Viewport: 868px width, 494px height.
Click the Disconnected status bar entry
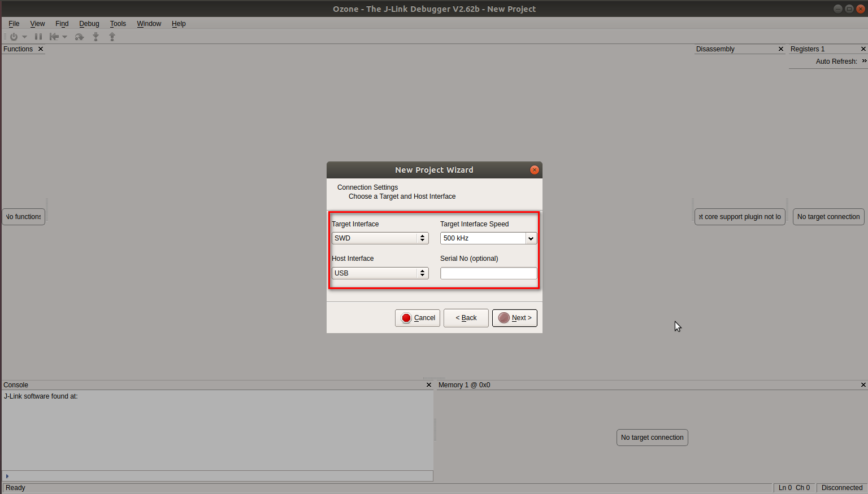point(842,488)
